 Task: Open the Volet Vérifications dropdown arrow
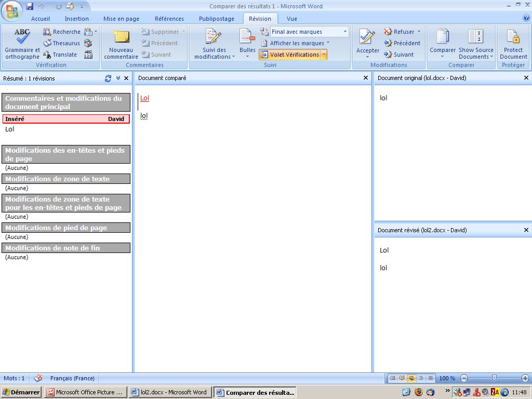[324, 55]
